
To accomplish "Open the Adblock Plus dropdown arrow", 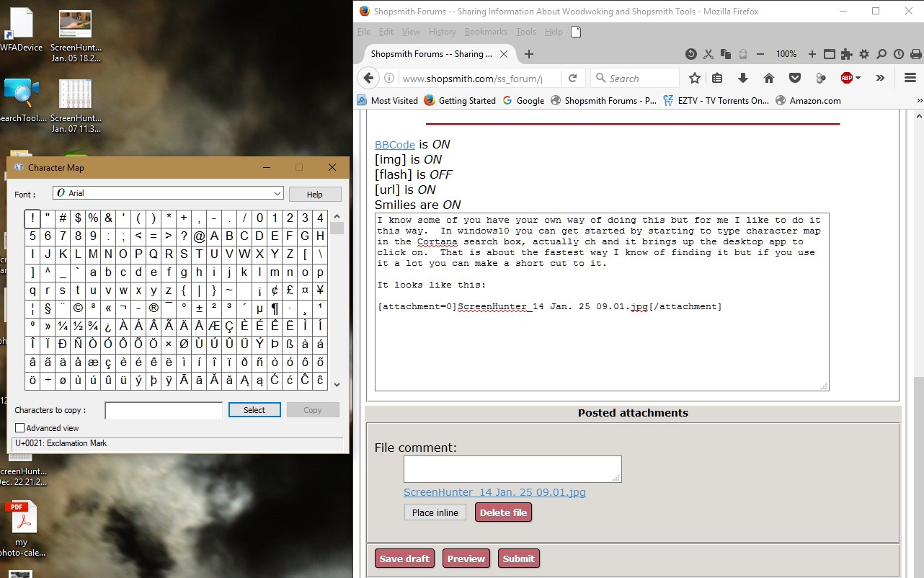I will (x=858, y=78).
